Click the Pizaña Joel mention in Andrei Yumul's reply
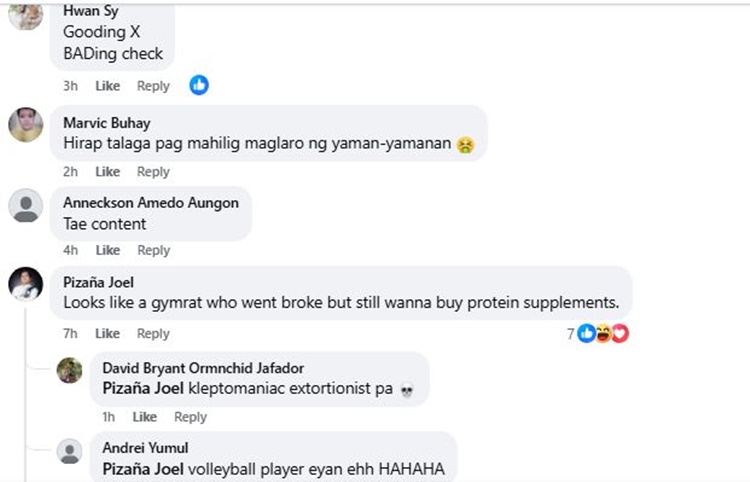This screenshot has width=750, height=482. (x=143, y=470)
